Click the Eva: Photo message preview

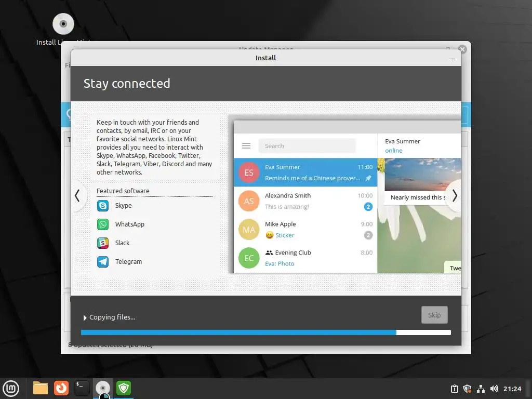point(280,263)
